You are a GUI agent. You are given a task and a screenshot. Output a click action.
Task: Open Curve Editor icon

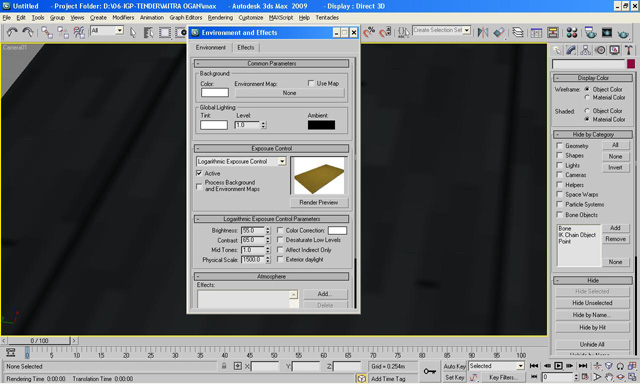point(536,32)
